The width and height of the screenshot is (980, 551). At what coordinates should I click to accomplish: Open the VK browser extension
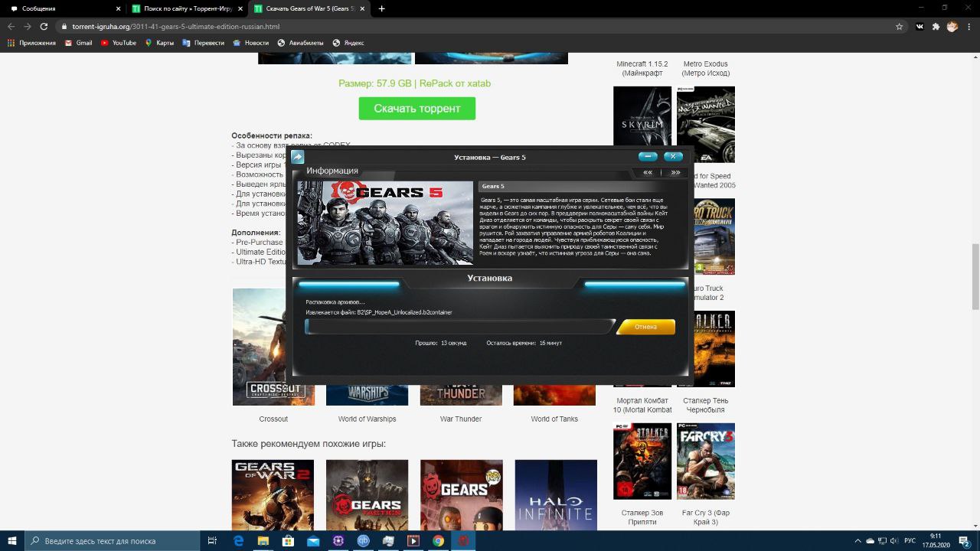(x=920, y=26)
